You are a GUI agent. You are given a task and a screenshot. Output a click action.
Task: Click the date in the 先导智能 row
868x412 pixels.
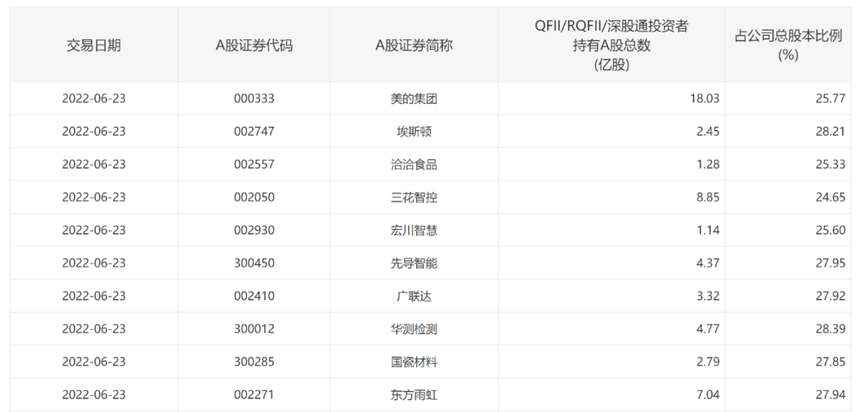93,263
